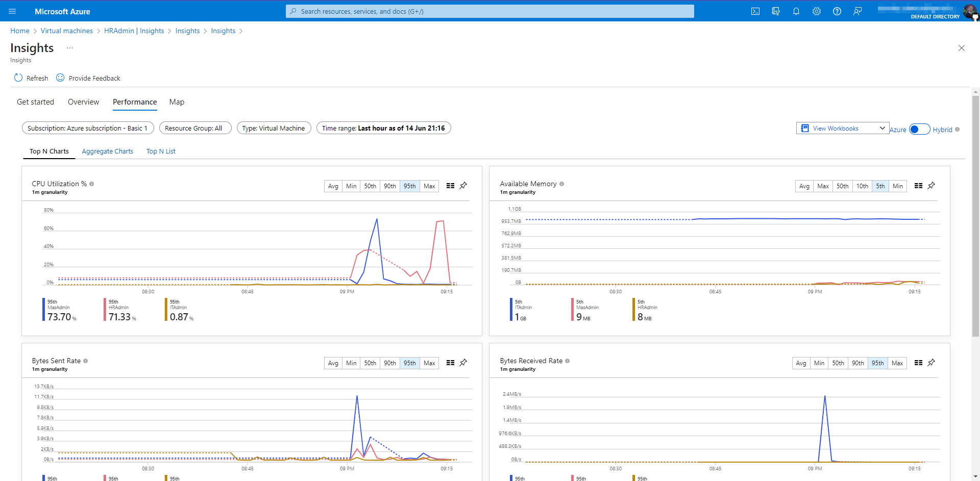
Task: Click info icon beside Bytes Sent Rate
Action: [x=86, y=361]
